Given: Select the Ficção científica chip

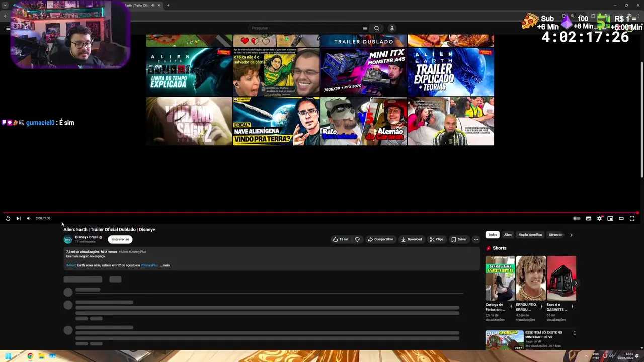Looking at the screenshot, I should click(x=530, y=235).
